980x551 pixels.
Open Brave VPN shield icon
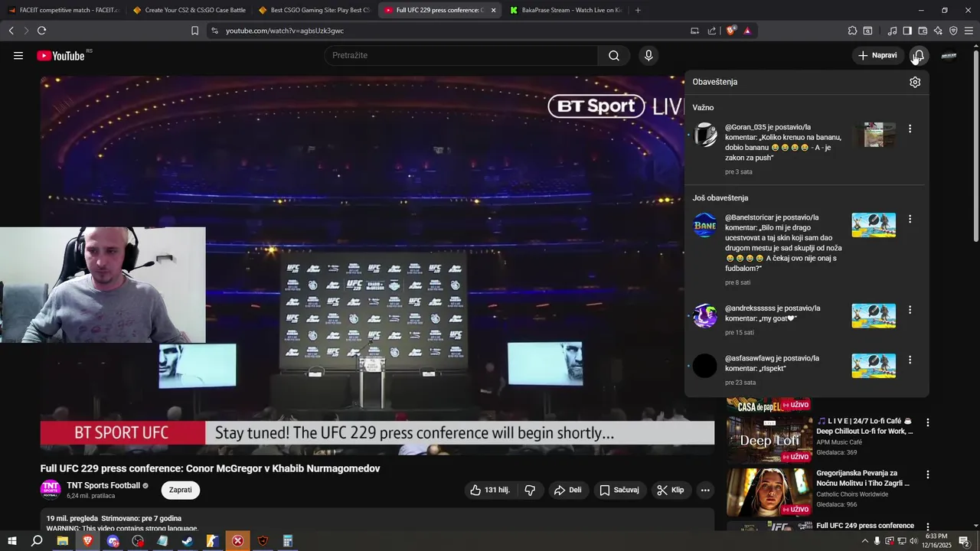pyautogui.click(x=953, y=31)
